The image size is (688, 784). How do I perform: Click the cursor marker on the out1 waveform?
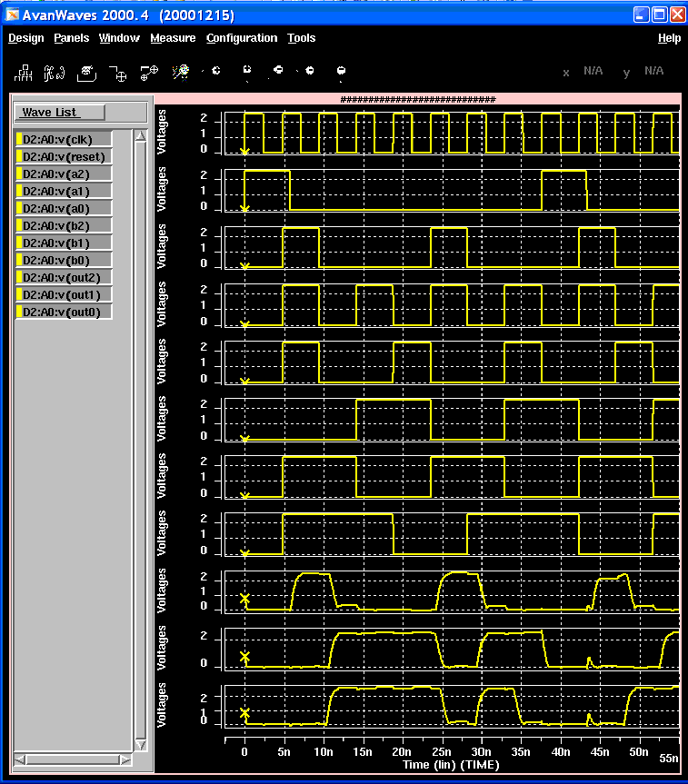click(x=244, y=657)
